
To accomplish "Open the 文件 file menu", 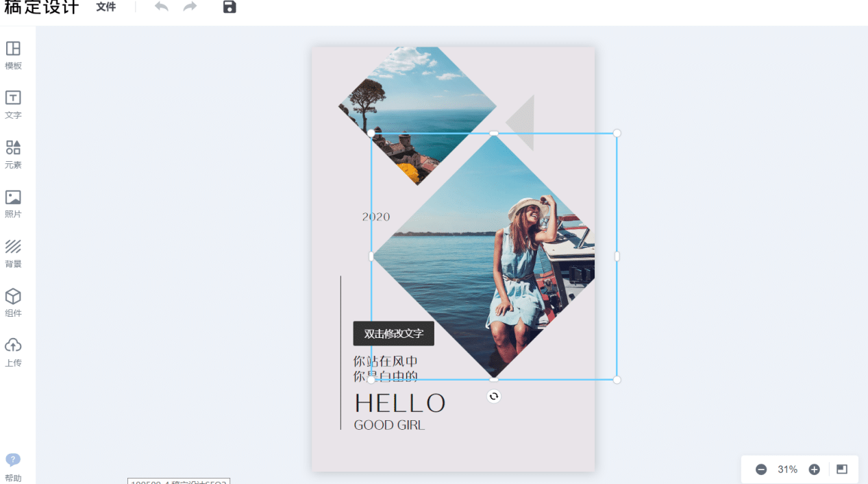I will [106, 7].
